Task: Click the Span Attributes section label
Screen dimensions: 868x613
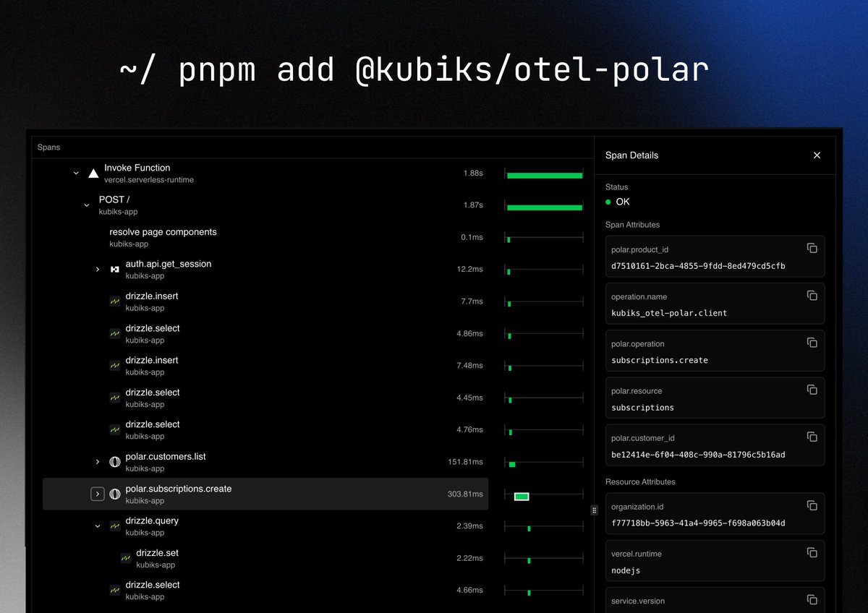Action: coord(632,225)
